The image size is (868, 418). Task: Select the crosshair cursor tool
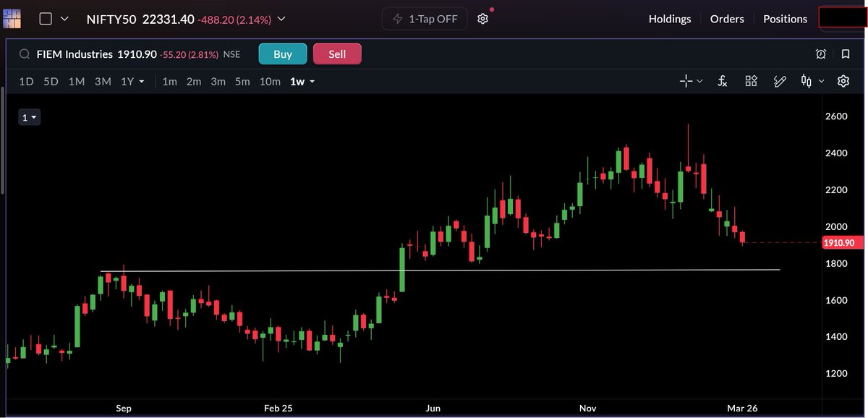pos(686,81)
